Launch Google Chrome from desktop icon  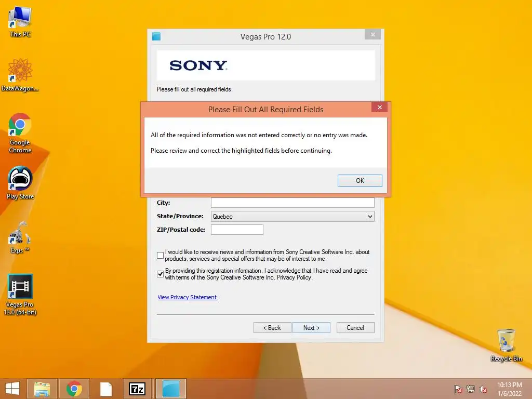pyautogui.click(x=20, y=133)
